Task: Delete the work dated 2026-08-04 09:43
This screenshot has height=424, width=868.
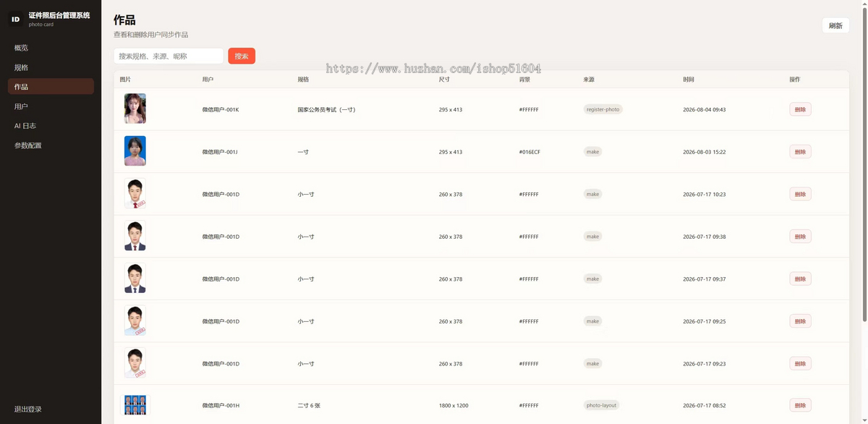Action: (800, 109)
